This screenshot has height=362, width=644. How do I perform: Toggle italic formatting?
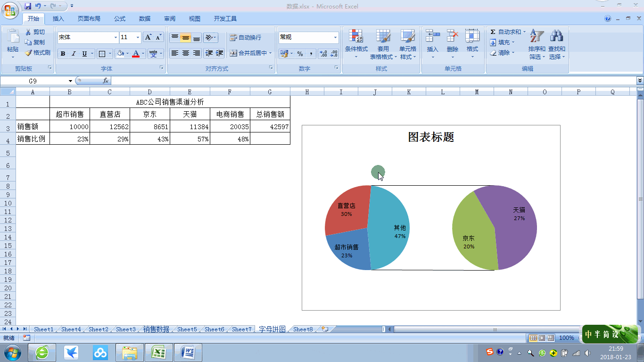tap(73, 53)
